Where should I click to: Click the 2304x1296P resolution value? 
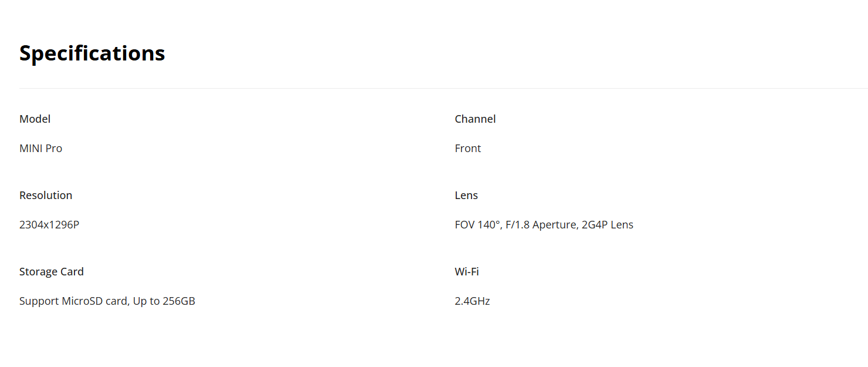(x=49, y=225)
